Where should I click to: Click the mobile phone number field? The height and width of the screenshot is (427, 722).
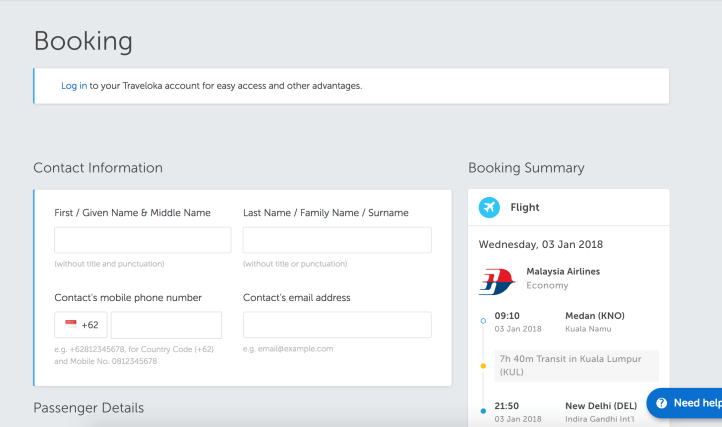(166, 325)
